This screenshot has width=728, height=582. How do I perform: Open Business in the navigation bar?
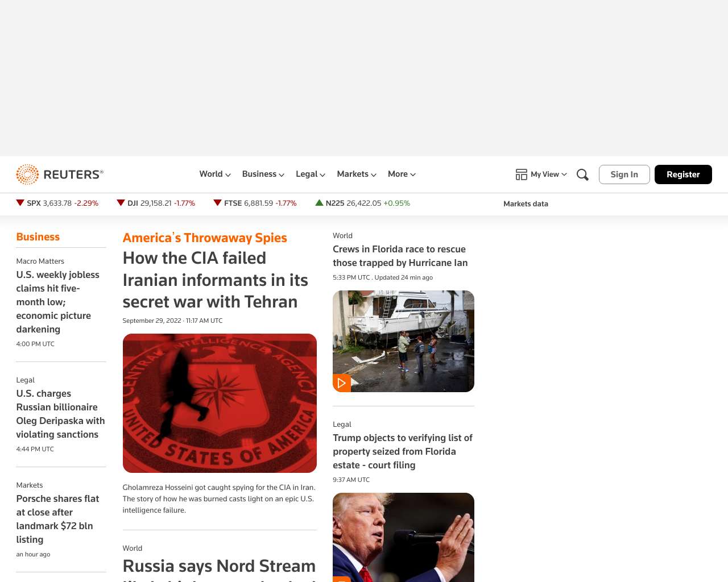259,174
